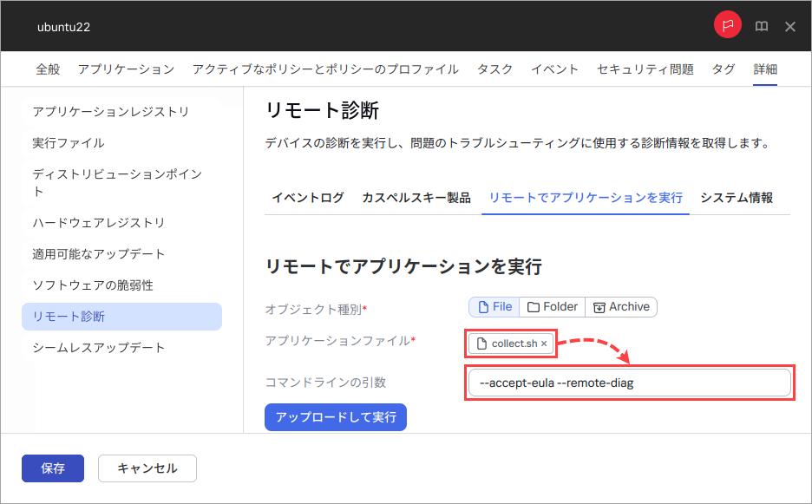
Task: Open the help book icon
Action: [x=762, y=26]
